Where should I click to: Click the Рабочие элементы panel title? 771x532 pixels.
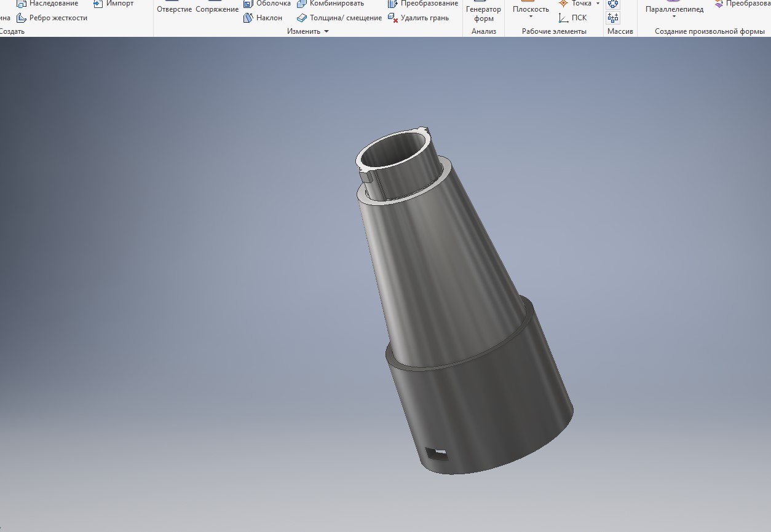[x=554, y=31]
